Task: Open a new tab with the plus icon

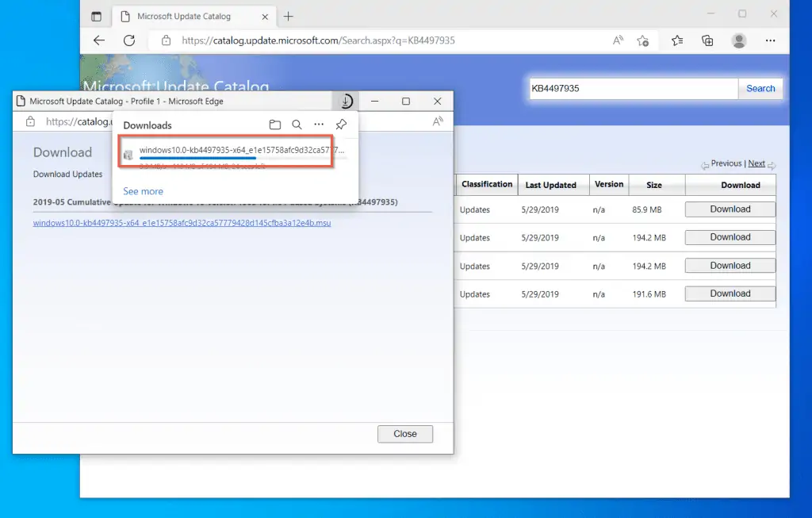Action: [289, 17]
